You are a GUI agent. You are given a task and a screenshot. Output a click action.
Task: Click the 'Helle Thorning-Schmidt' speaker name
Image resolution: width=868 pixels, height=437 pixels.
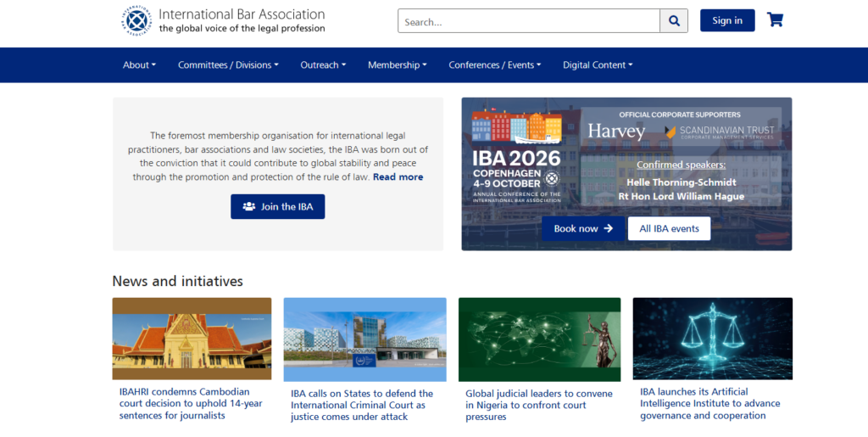click(x=682, y=182)
